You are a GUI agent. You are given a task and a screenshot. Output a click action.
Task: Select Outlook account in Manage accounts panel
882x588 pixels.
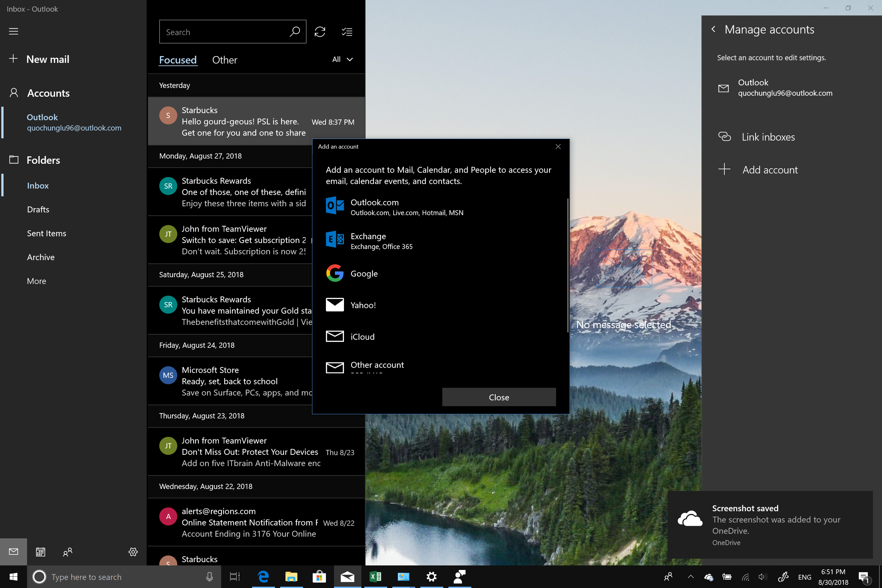(791, 88)
